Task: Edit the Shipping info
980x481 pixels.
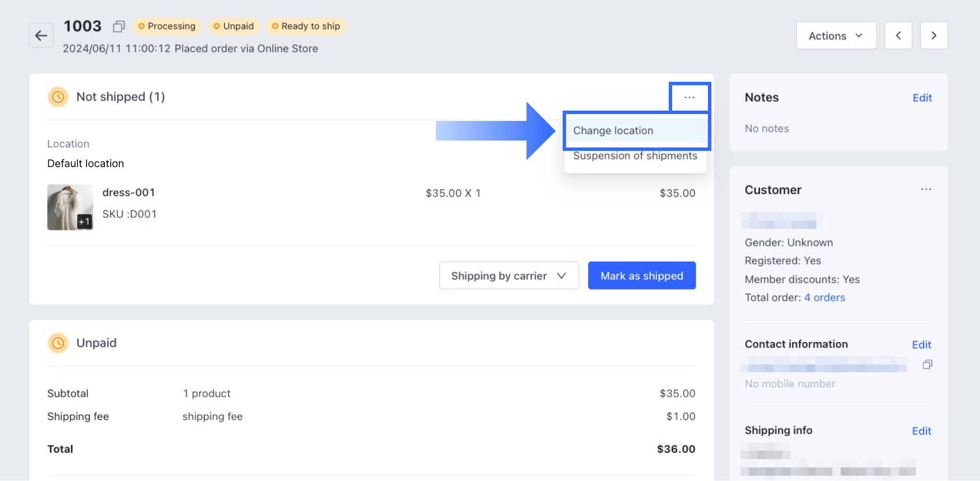Action: point(921,431)
